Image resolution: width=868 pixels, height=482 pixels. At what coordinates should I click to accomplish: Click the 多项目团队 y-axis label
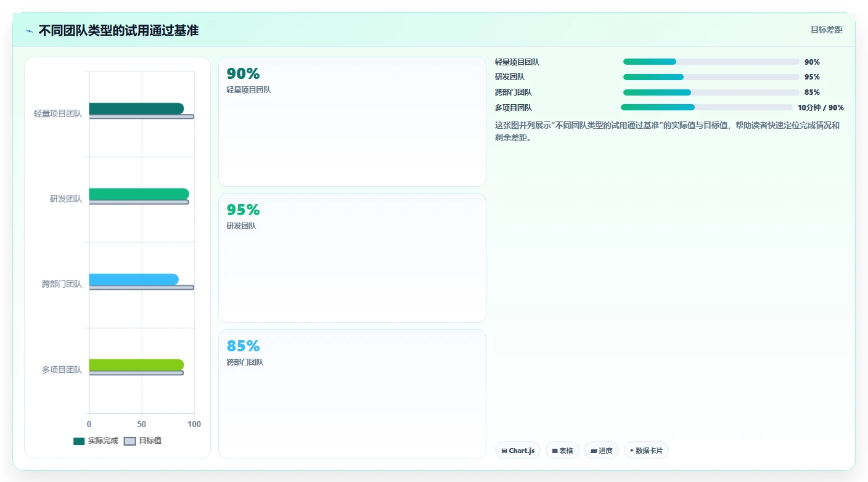[62, 370]
